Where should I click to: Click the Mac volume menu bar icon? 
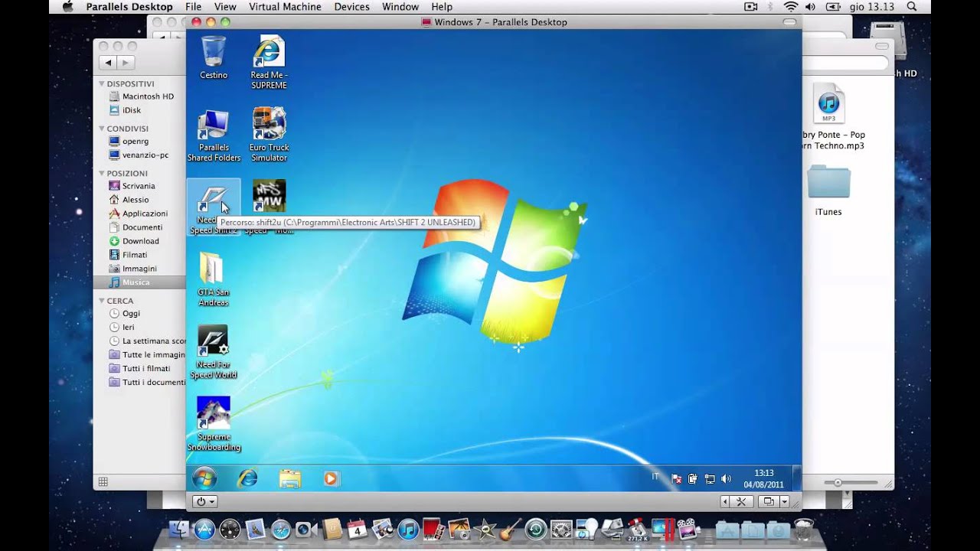tap(810, 7)
